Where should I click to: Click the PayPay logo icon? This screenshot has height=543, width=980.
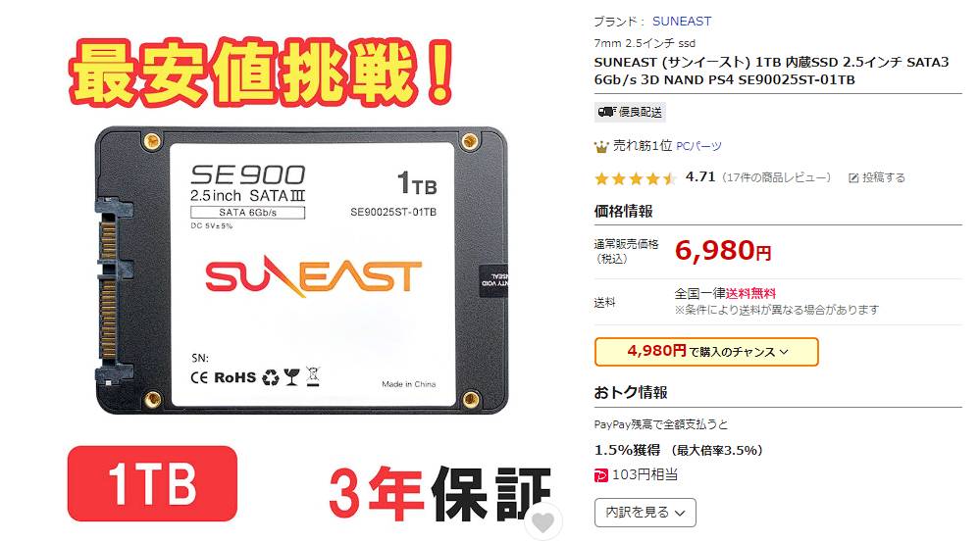tap(600, 475)
